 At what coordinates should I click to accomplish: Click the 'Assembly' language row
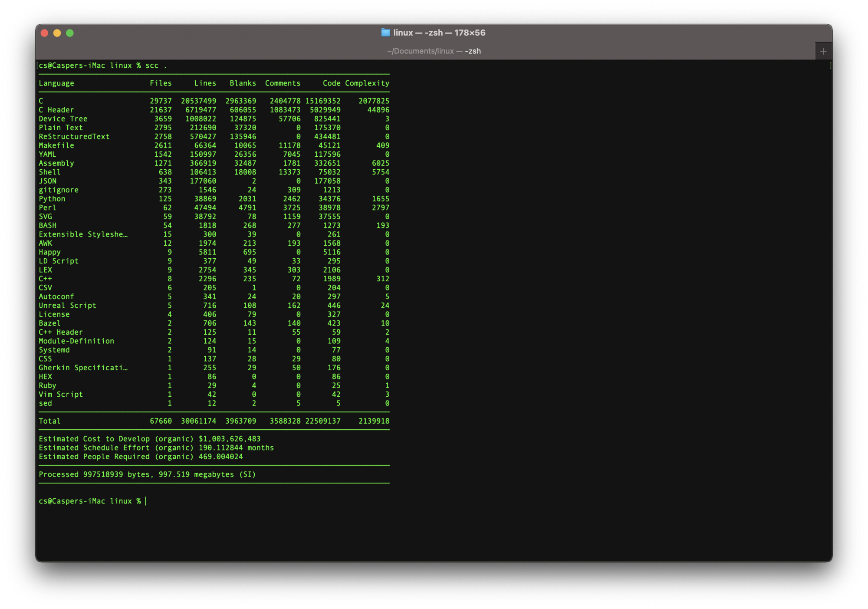pos(214,163)
